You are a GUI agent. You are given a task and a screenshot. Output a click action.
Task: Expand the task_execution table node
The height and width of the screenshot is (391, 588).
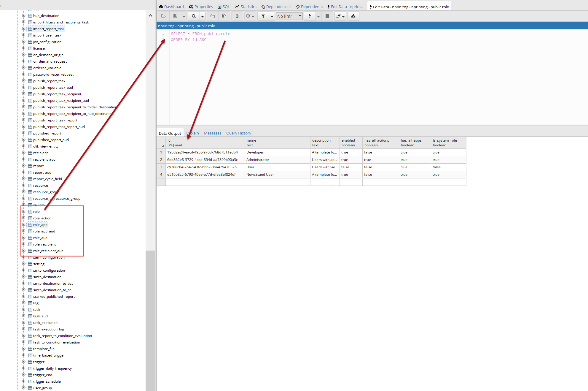click(x=24, y=323)
